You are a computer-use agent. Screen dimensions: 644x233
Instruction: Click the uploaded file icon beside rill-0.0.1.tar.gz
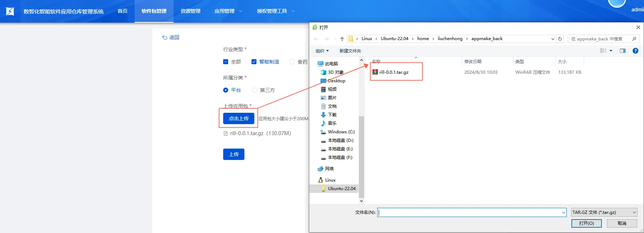pos(226,133)
